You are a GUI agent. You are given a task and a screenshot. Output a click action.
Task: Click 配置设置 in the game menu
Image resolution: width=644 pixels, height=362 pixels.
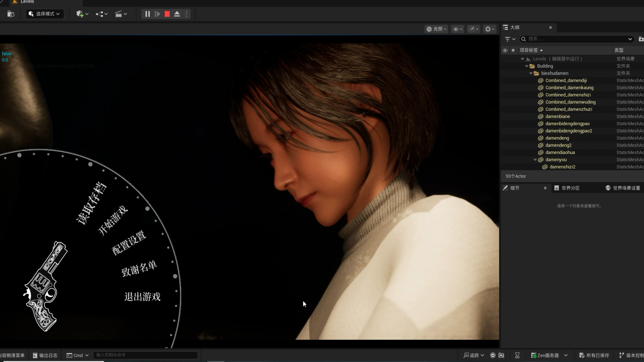[129, 243]
